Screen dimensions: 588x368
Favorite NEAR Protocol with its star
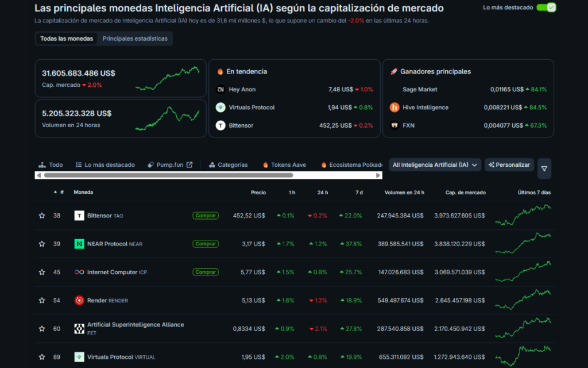41,244
